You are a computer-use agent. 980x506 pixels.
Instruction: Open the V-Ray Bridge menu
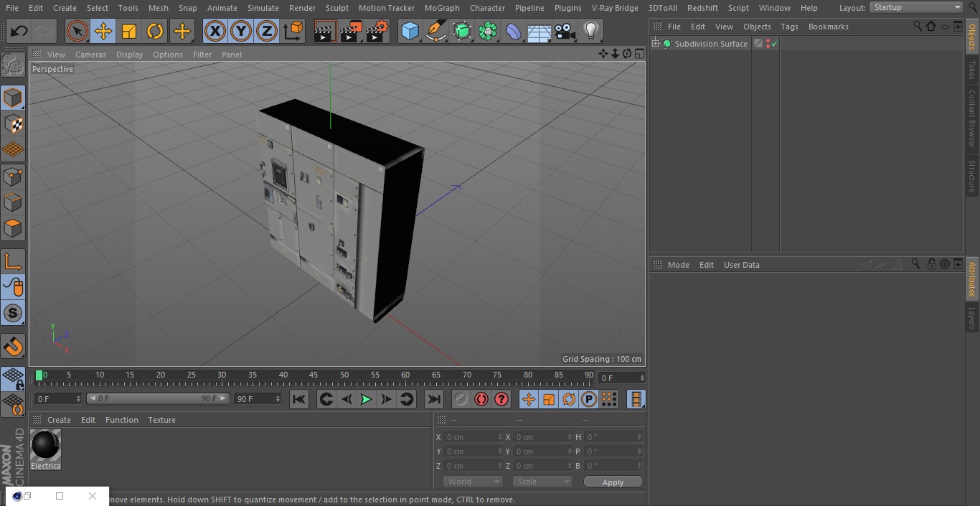pyautogui.click(x=615, y=8)
